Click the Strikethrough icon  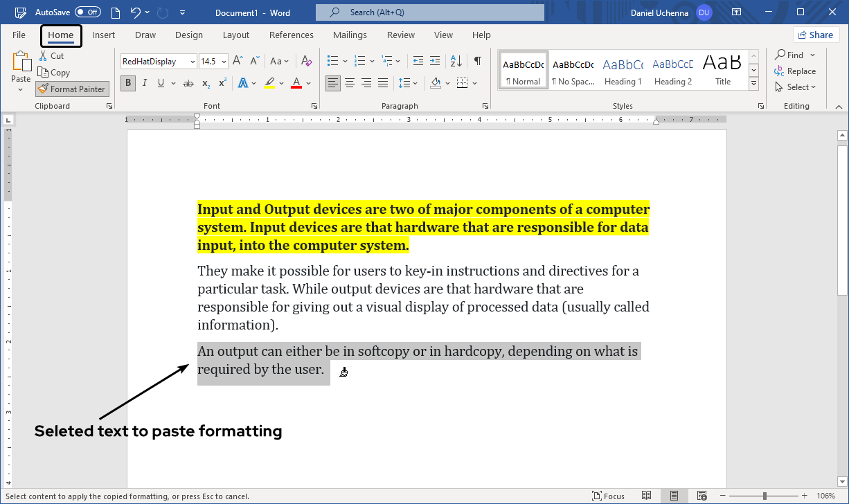click(188, 83)
